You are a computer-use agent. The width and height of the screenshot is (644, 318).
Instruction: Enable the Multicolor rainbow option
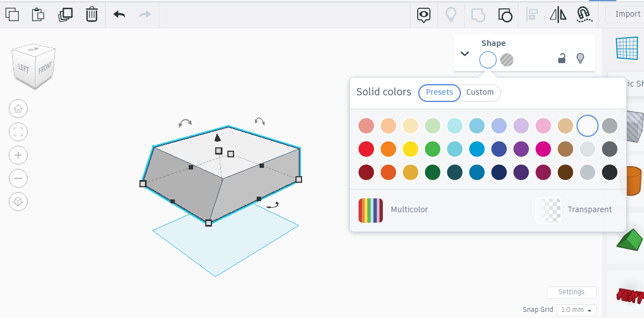371,210
